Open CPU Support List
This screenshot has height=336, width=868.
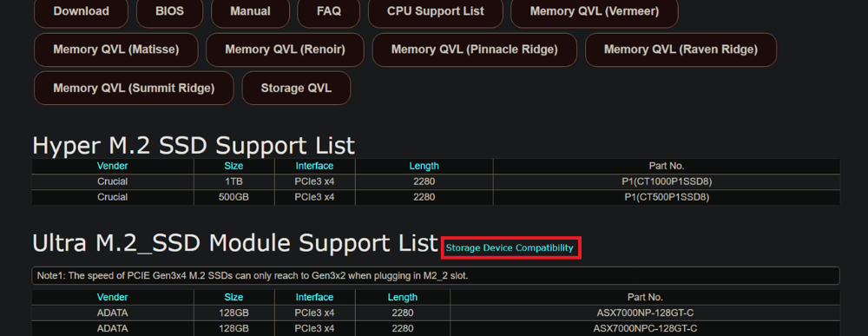coord(436,11)
